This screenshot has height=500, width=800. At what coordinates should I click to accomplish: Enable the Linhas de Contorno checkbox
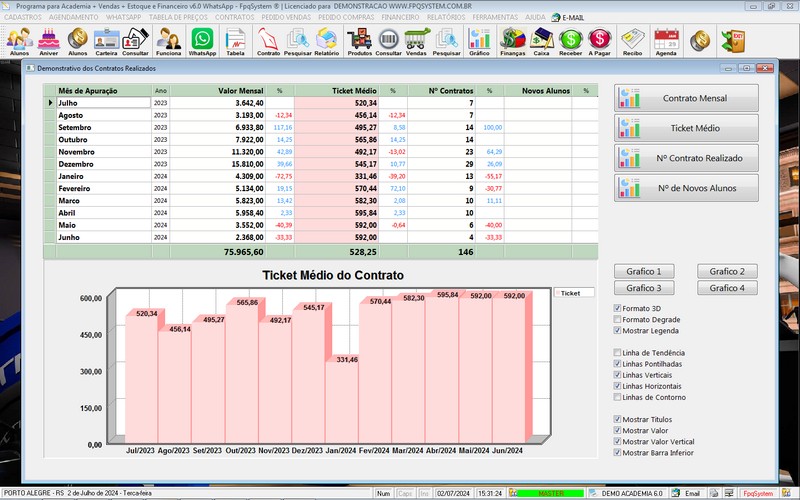[x=617, y=397]
